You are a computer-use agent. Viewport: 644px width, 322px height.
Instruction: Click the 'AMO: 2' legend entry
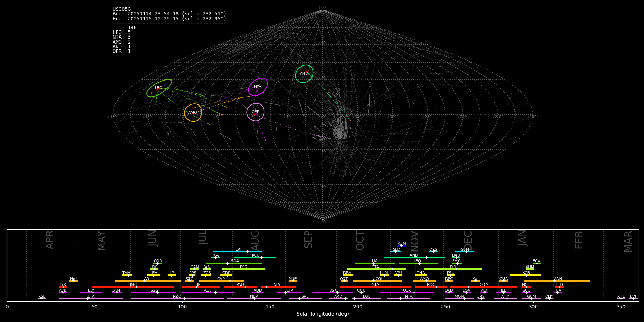122,42
